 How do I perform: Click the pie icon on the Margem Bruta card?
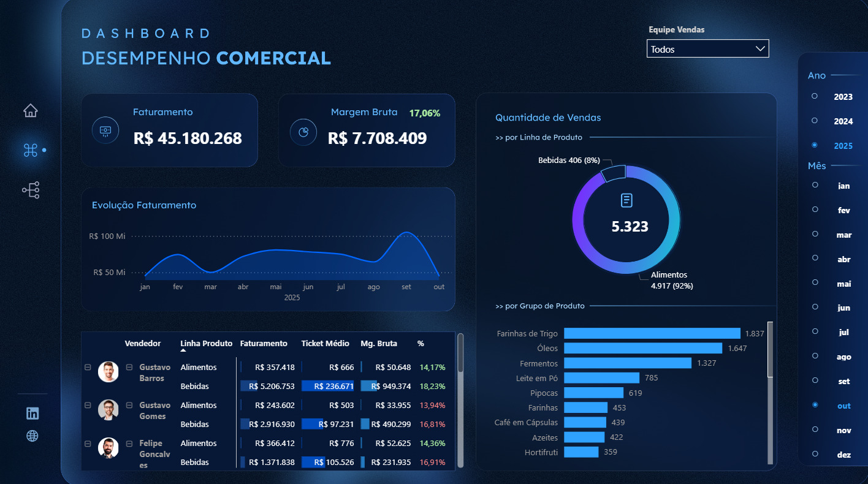point(303,131)
